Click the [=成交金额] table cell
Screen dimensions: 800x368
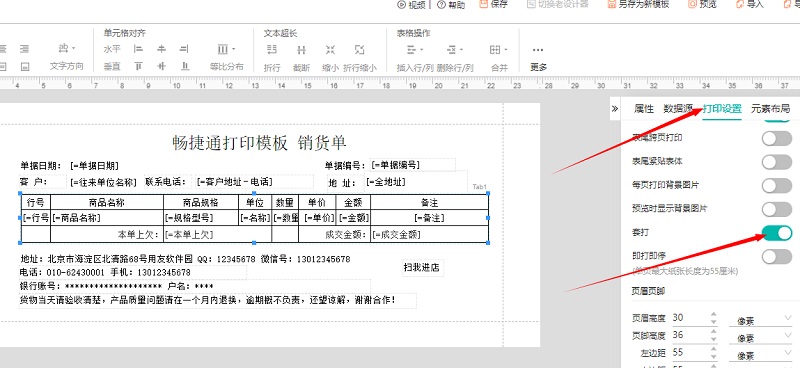tap(430, 234)
